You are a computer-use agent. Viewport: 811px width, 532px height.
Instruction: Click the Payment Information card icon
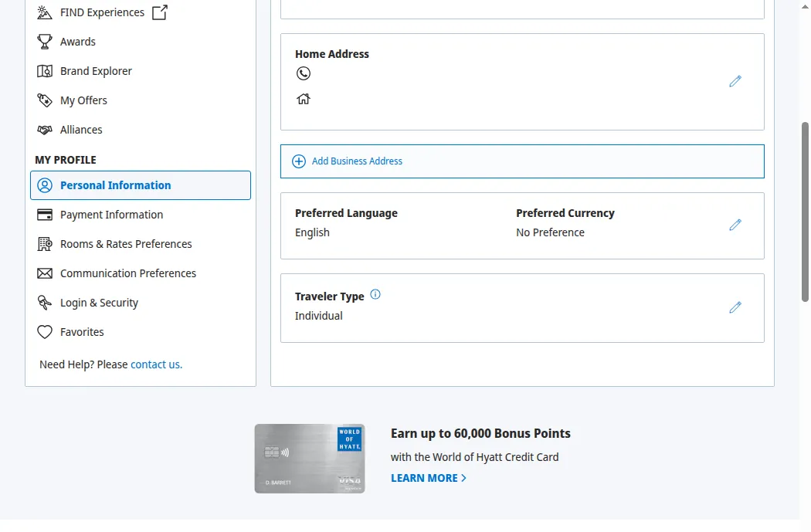tap(45, 215)
